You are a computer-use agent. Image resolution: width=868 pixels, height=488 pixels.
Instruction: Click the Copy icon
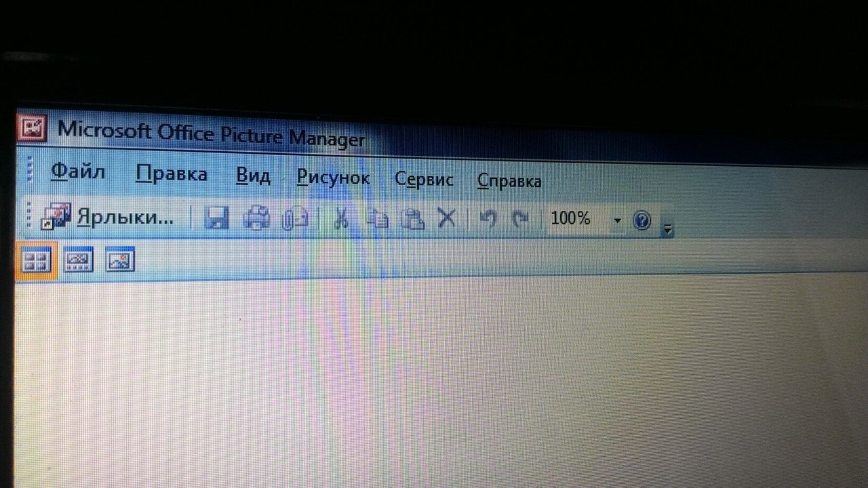378,219
